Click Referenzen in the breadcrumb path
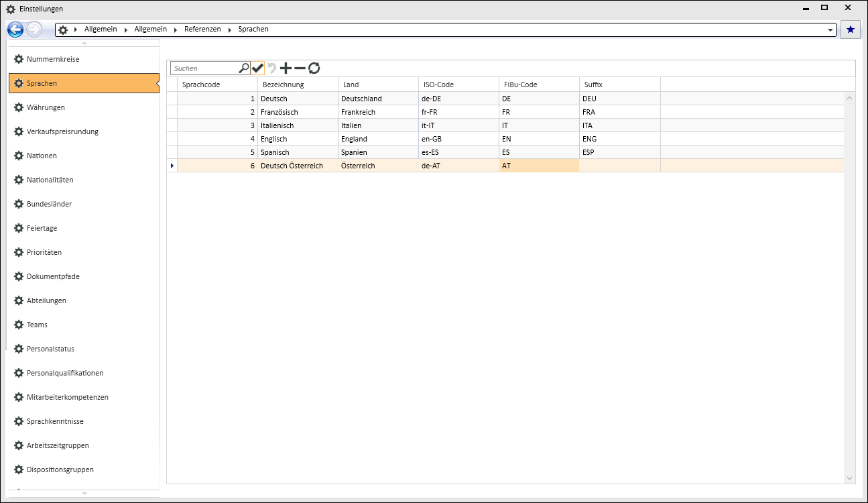Screen dimensions: 868x503 point(202,30)
